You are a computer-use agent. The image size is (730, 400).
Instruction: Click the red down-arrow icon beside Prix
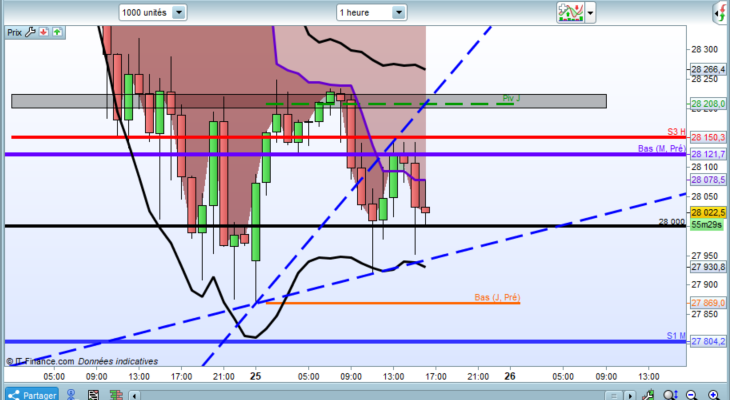pyautogui.click(x=44, y=32)
